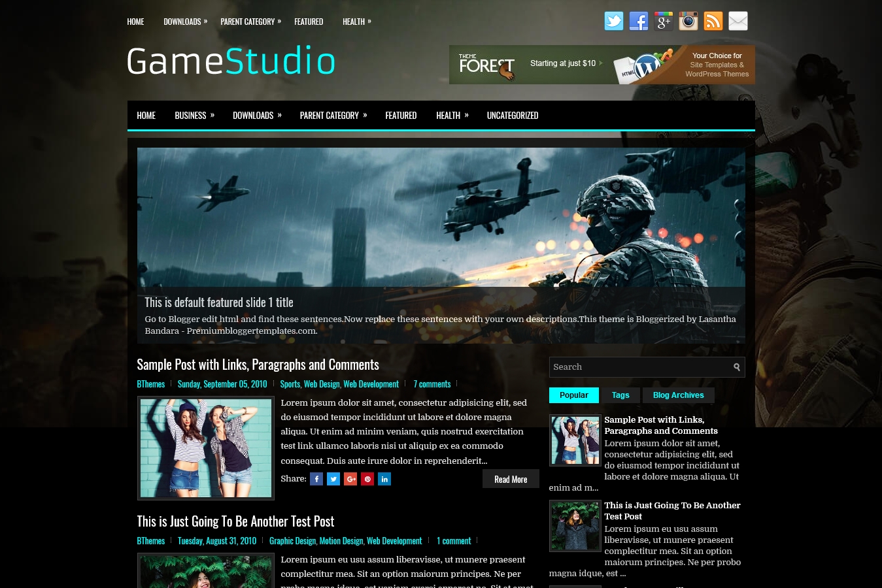Click the search magnifier icon
Image resolution: width=882 pixels, height=588 pixels.
tap(737, 367)
